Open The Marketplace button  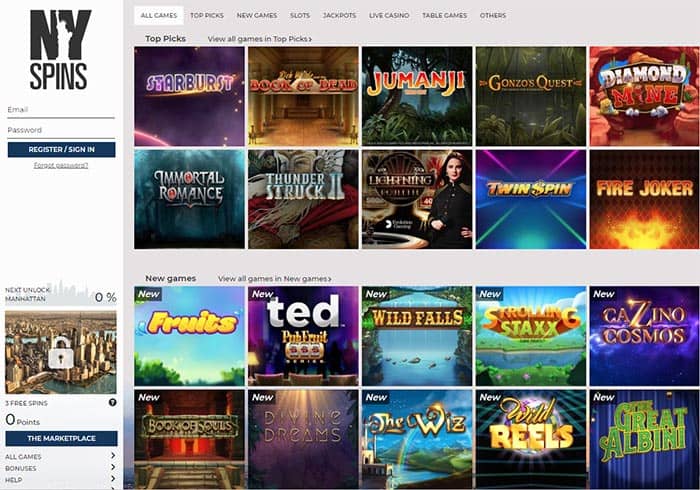(x=62, y=438)
